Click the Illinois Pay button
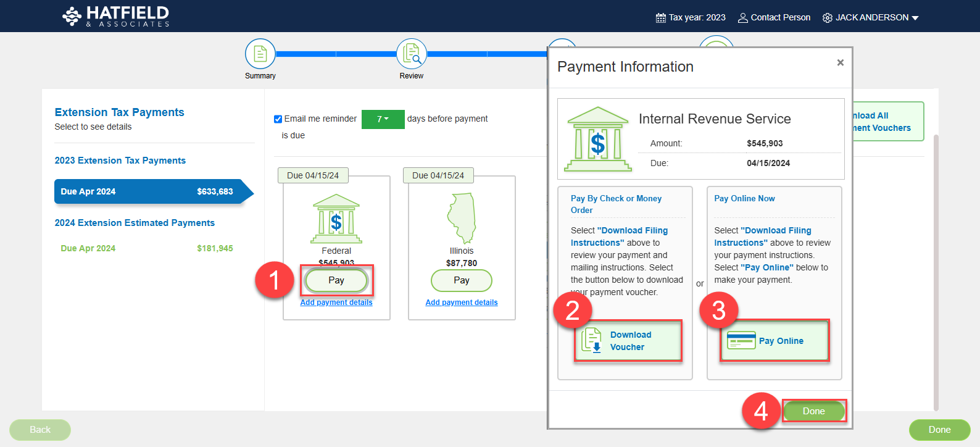Screen dimensions: 980x447 (x=462, y=280)
